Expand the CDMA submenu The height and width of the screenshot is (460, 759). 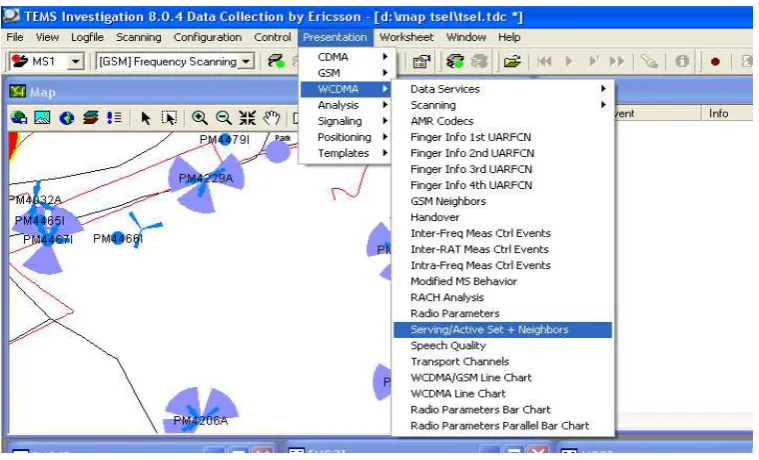346,57
